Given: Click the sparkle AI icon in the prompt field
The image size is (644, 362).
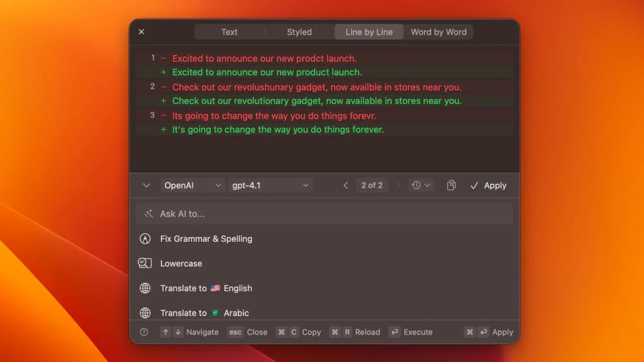Looking at the screenshot, I should coord(149,214).
